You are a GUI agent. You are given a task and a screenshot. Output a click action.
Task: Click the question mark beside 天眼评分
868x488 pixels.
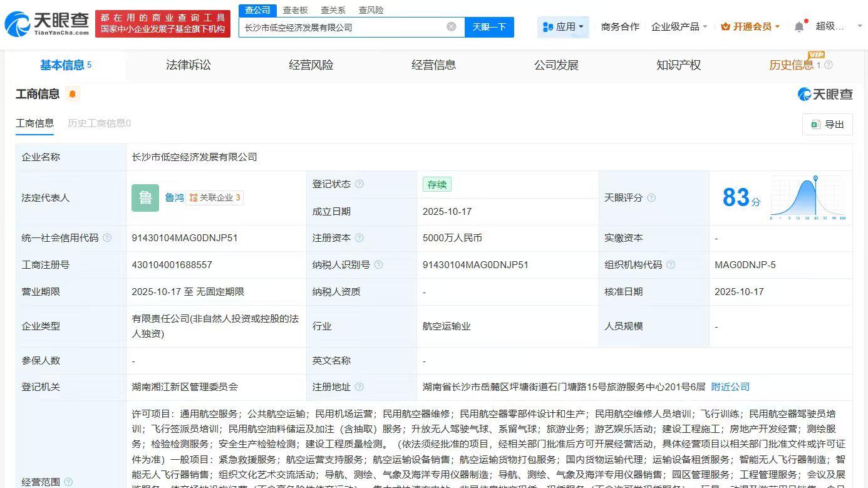[652, 197]
